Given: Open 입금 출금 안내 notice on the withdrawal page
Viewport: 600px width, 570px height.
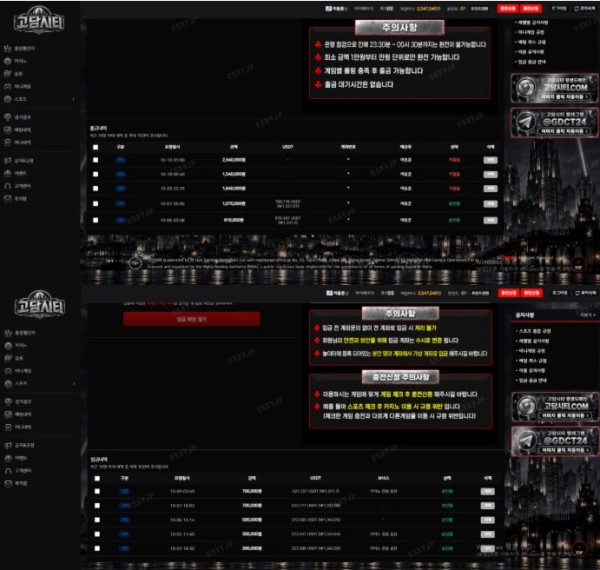Looking at the screenshot, I should (x=532, y=62).
